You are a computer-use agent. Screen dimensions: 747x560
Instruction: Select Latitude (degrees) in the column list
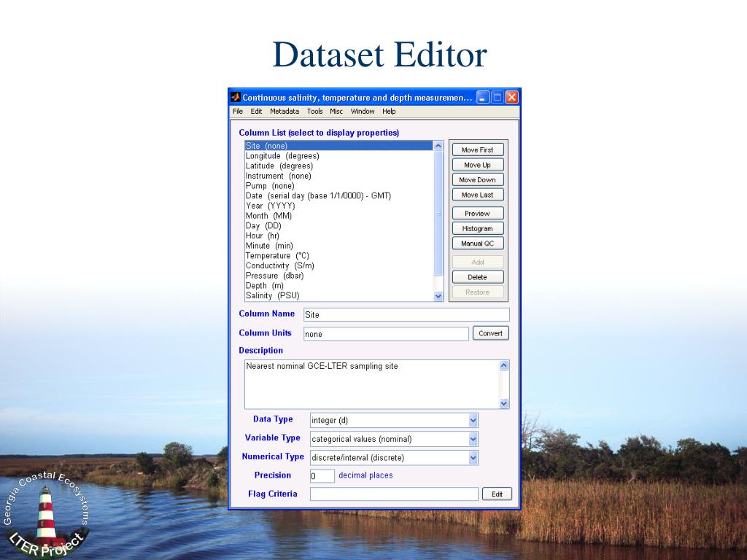point(338,166)
